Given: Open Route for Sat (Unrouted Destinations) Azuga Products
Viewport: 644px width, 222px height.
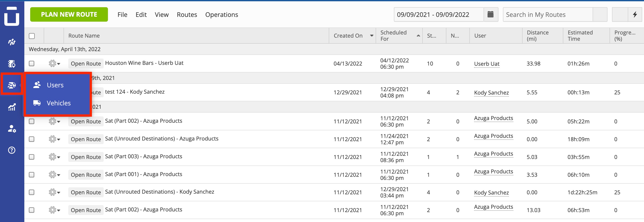Looking at the screenshot, I should point(86,139).
